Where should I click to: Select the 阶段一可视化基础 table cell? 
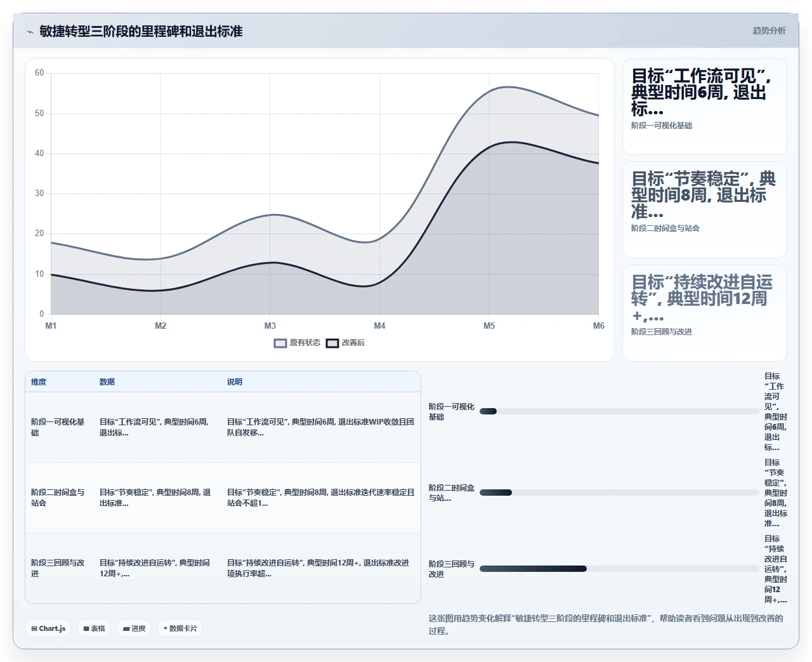pyautogui.click(x=60, y=427)
